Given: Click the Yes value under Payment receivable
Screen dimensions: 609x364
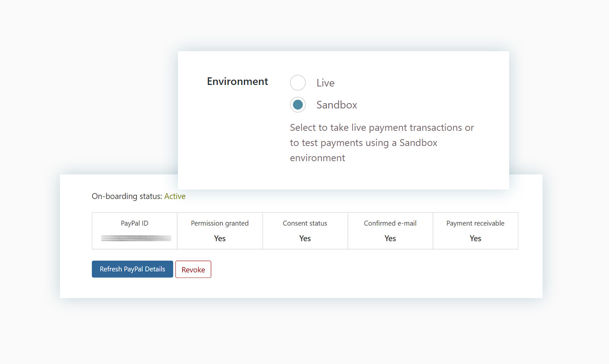Looking at the screenshot, I should tap(475, 238).
